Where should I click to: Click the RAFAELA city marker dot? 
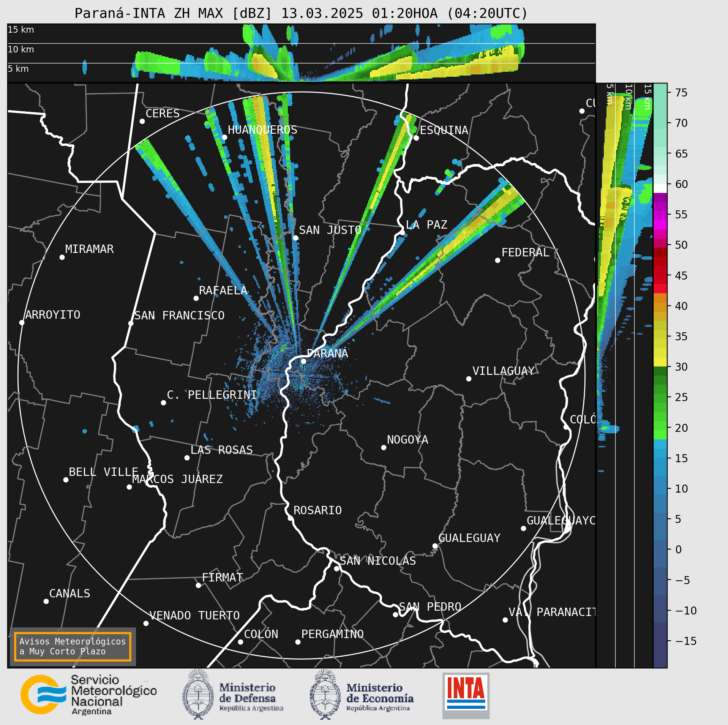tap(196, 298)
